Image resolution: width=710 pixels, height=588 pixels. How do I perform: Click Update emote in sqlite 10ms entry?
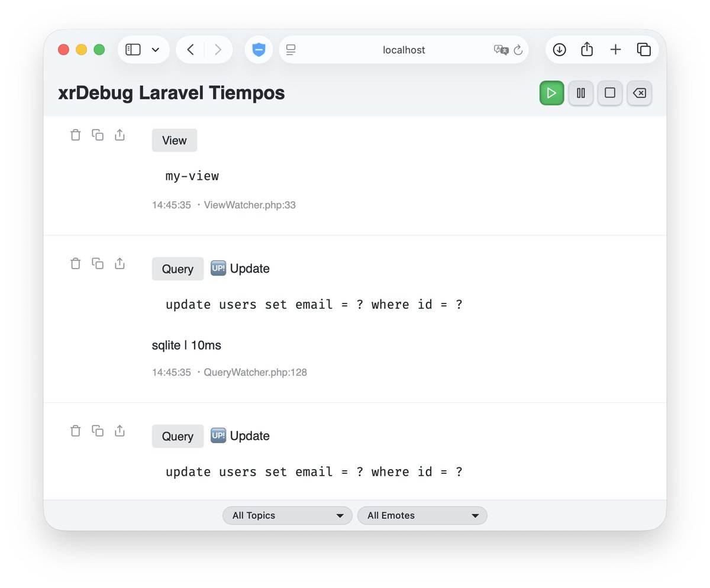[x=240, y=269]
